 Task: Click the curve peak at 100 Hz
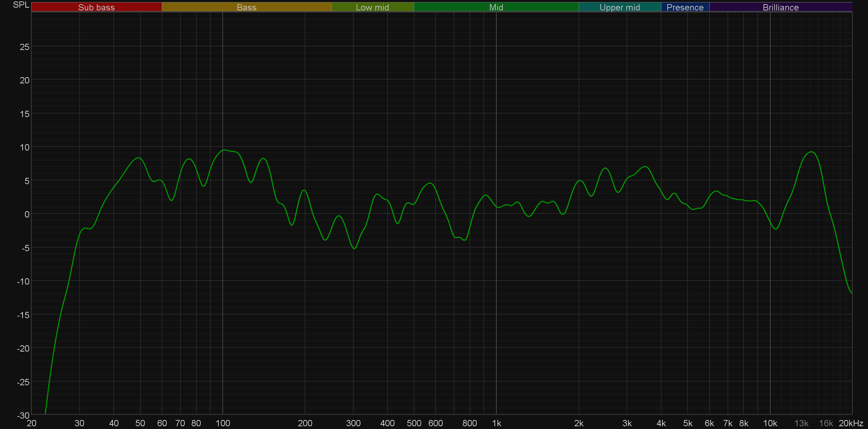pos(224,150)
